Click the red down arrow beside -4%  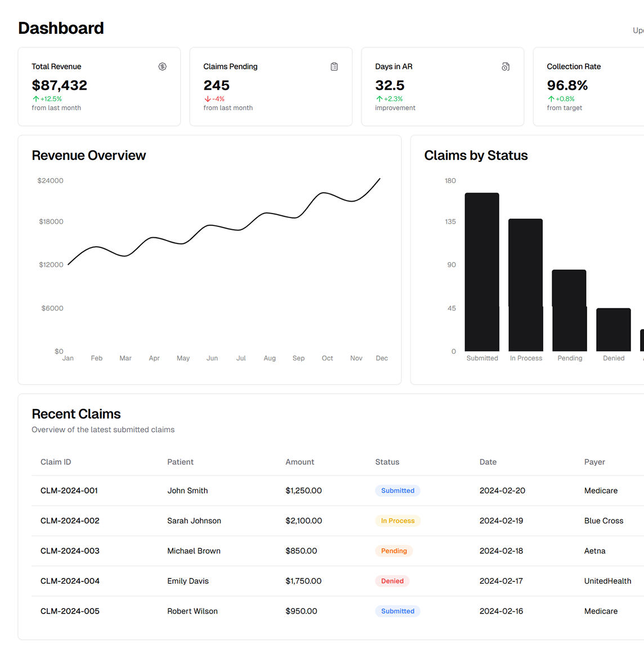tap(207, 99)
